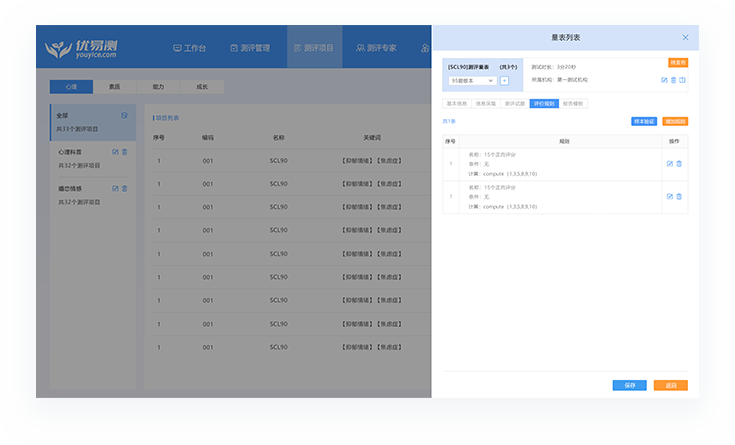Delete the second rule row in the rule table
This screenshot has width=735, height=445.
click(679, 196)
